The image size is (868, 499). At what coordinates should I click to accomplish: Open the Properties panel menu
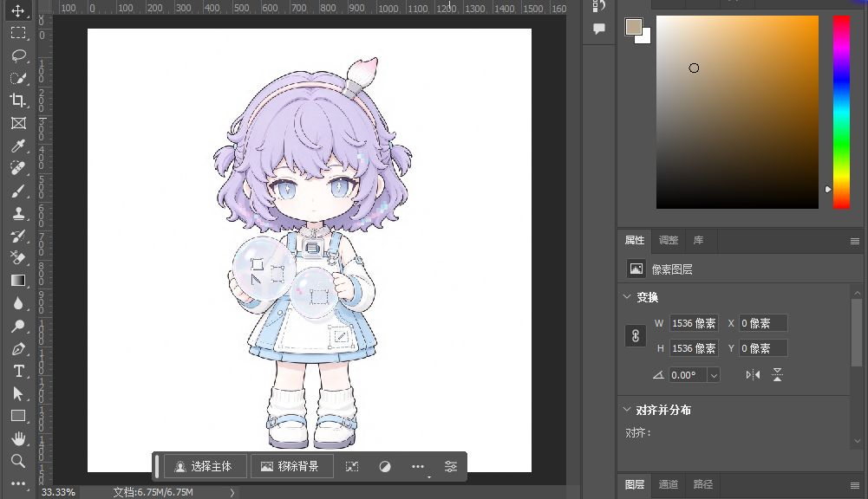point(855,241)
